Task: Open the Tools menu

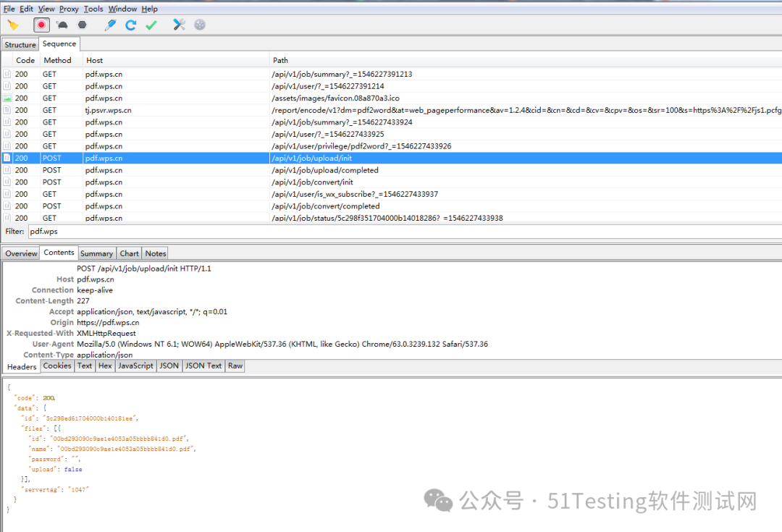Action: (93, 9)
